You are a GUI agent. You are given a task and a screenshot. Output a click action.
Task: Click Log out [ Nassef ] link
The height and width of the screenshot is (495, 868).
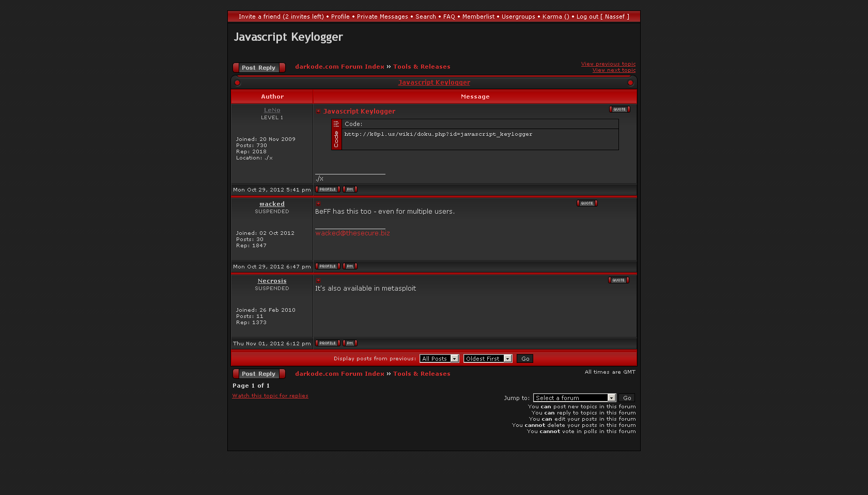(602, 17)
